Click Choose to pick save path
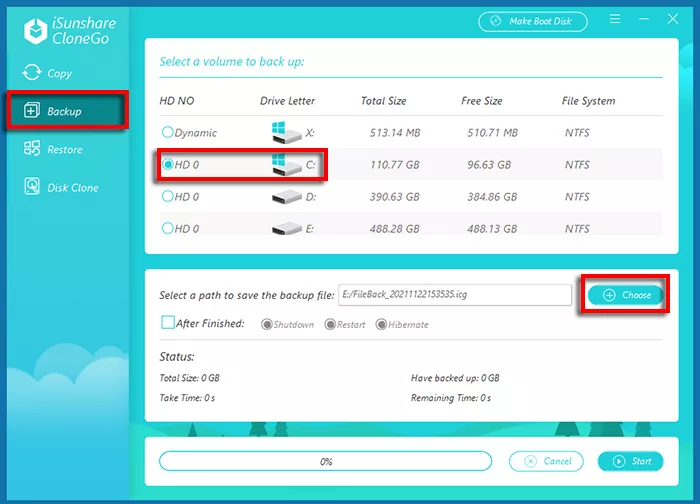The image size is (700, 504). pyautogui.click(x=625, y=295)
